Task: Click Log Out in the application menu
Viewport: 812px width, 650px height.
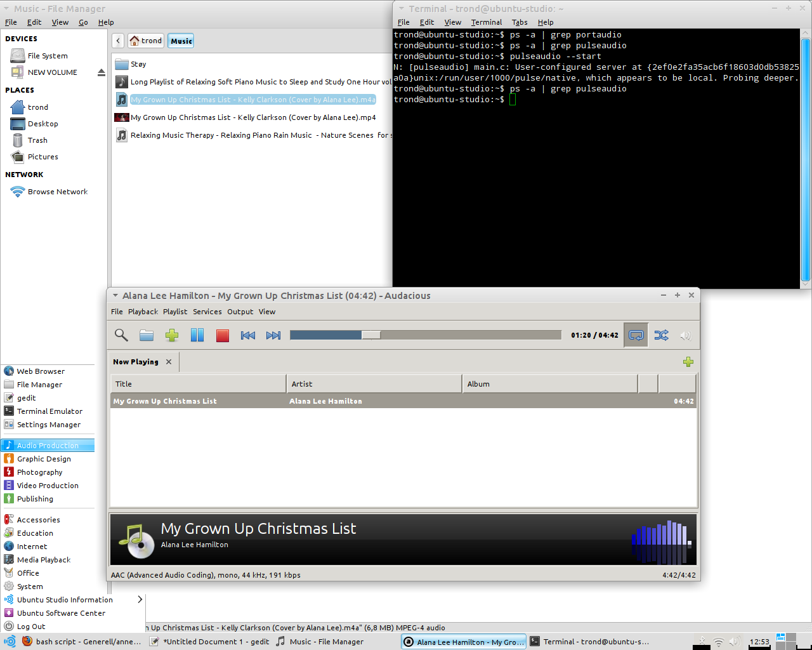Action: [31, 627]
